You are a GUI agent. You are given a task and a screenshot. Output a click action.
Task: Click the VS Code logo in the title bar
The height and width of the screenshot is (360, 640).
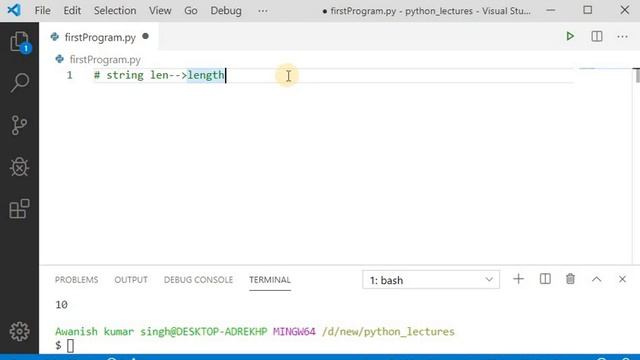pyautogui.click(x=14, y=10)
